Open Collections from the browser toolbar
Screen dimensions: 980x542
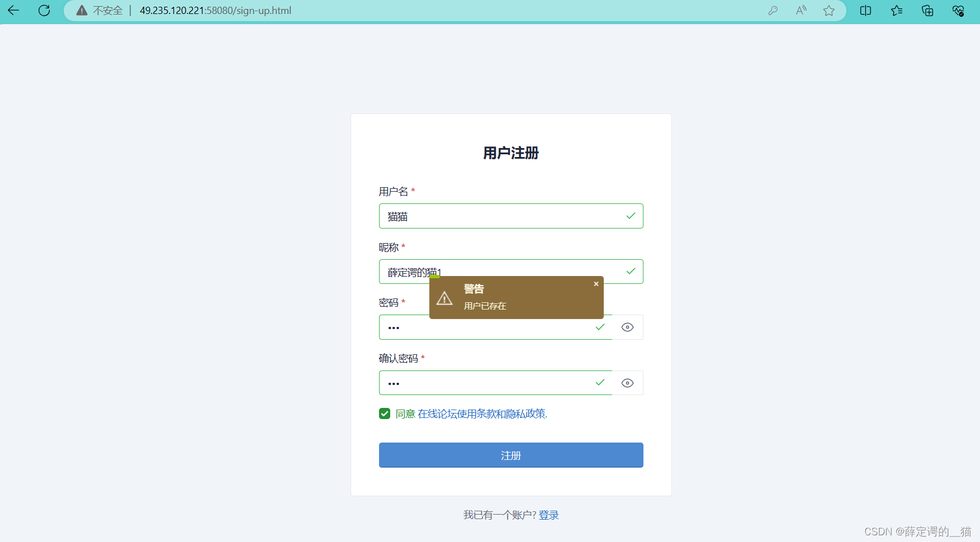click(x=897, y=10)
